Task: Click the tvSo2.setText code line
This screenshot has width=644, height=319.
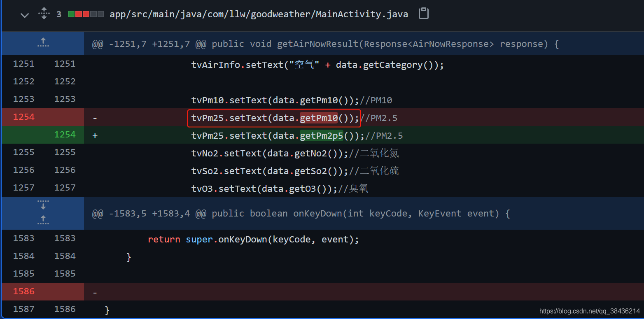Action: (x=295, y=171)
